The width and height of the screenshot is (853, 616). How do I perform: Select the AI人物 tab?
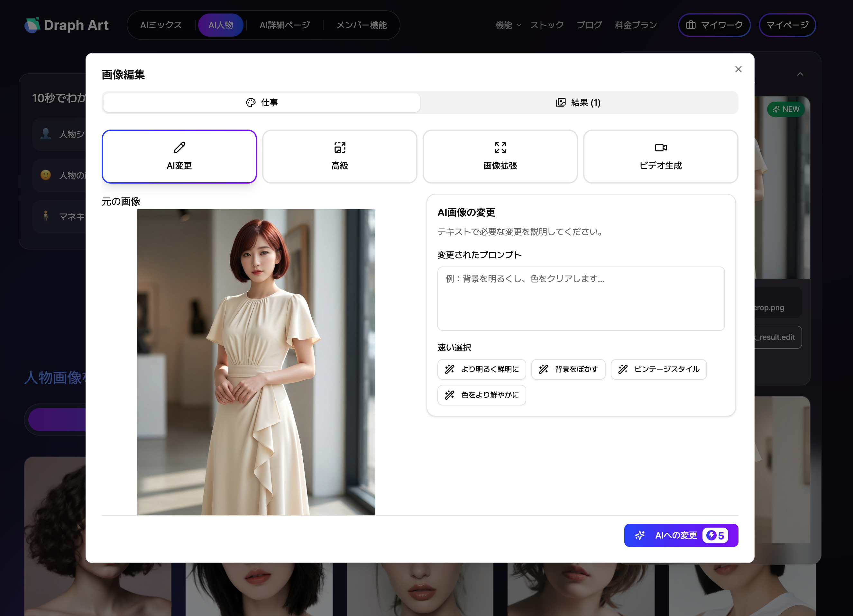click(221, 25)
